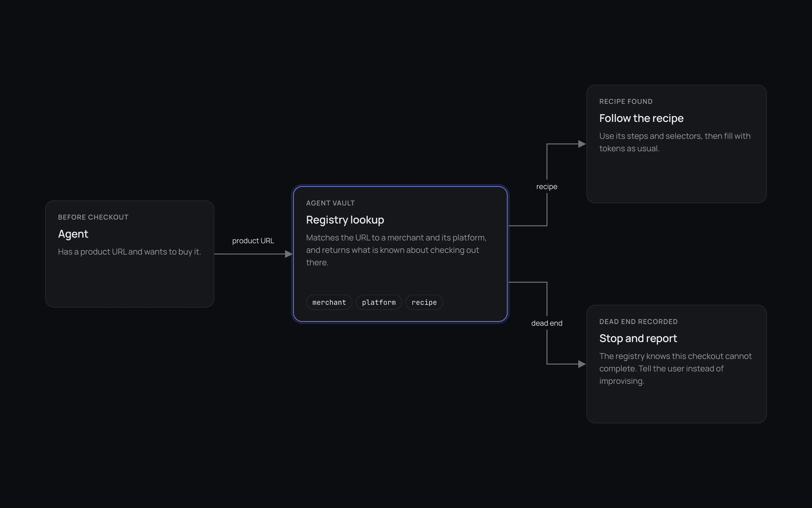Click the 'product URL' arrow label
Viewport: 812px width, 508px height.
pos(253,240)
